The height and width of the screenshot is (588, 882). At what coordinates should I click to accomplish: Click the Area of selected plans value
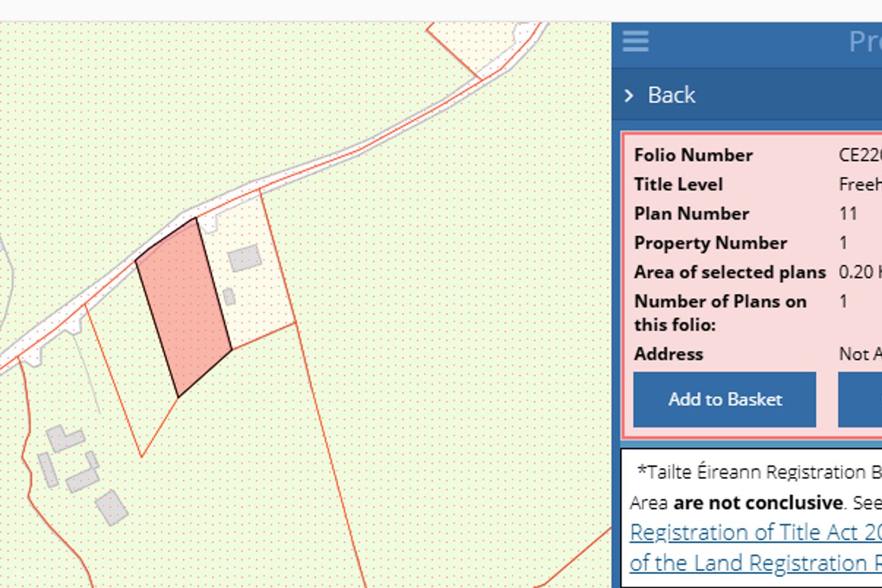pos(859,272)
